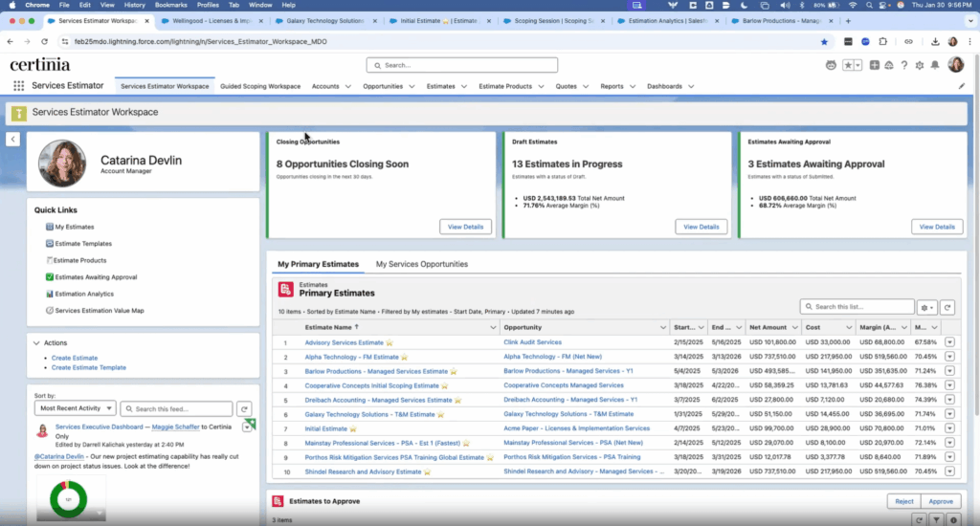Switch to My Services Opportunities tab
This screenshot has width=980, height=526.
422,264
